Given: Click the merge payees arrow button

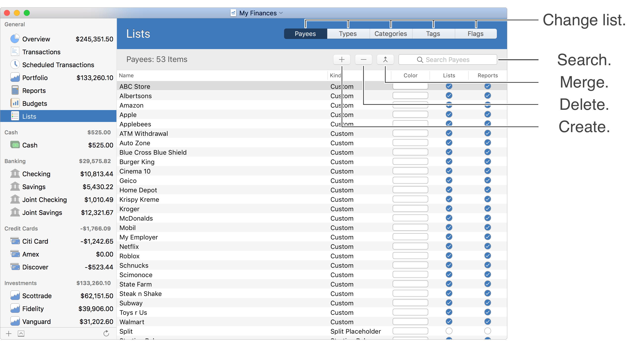Looking at the screenshot, I should tap(385, 59).
